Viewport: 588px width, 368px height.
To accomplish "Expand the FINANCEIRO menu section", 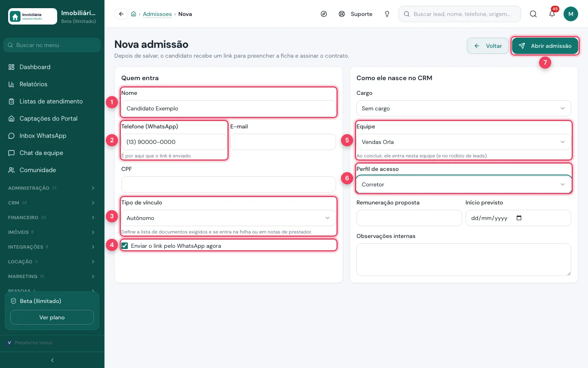I will (52, 218).
